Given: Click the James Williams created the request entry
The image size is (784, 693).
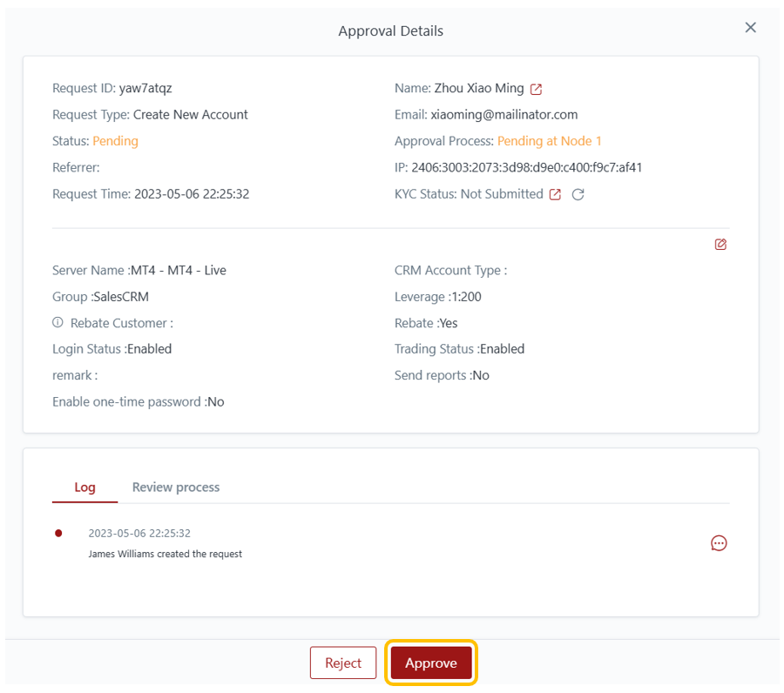Looking at the screenshot, I should point(166,554).
